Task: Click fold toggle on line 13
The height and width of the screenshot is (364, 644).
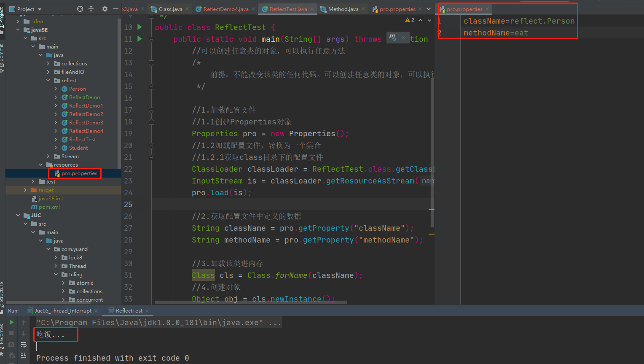Action: [x=151, y=63]
